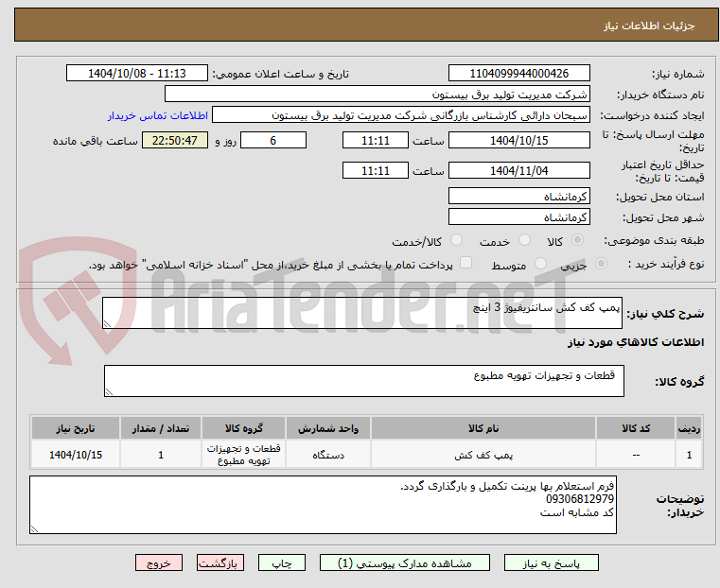
Task: Click the announcement date field 1404/10/08 - 11:13
Action: 137,74
